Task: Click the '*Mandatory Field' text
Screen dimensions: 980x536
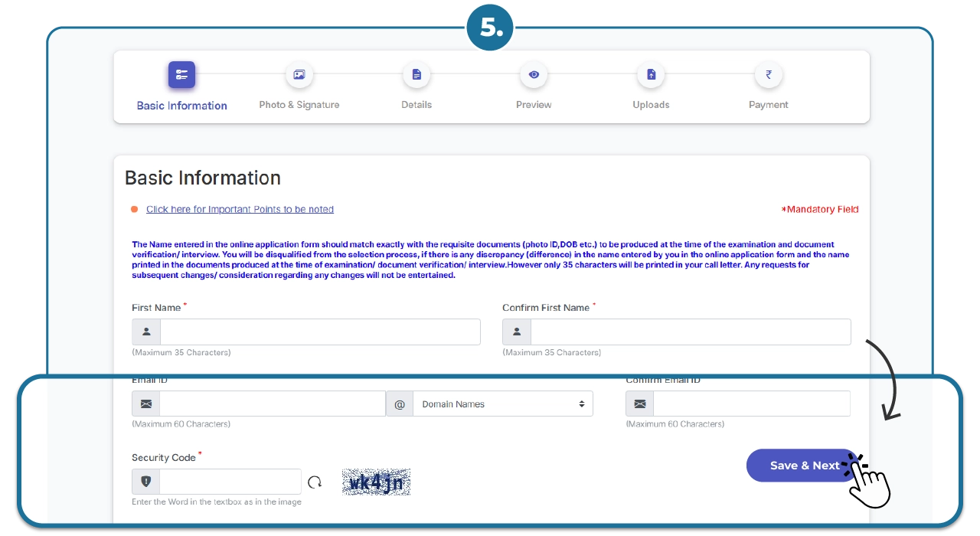Action: pyautogui.click(x=819, y=209)
